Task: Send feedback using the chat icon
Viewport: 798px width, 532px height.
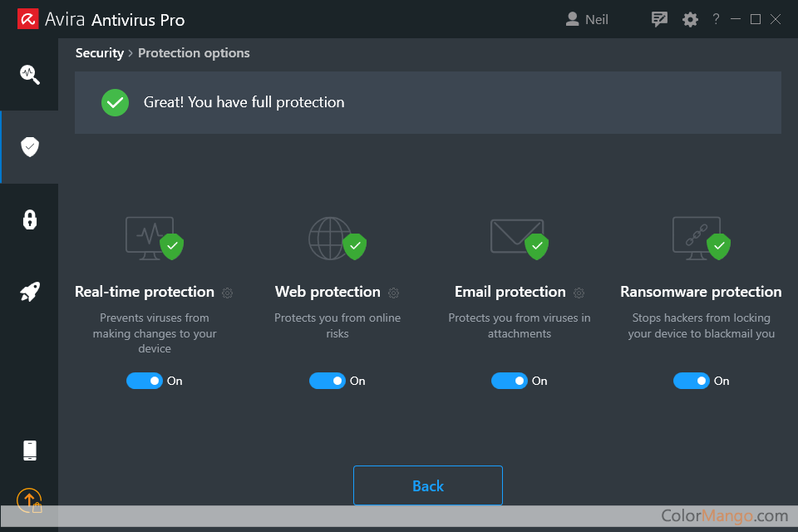Action: [659, 18]
